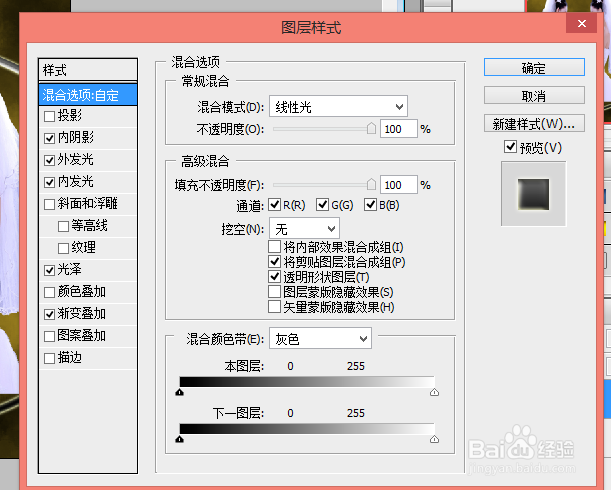Uncheck the 光泽 satin checkbox

(49, 270)
